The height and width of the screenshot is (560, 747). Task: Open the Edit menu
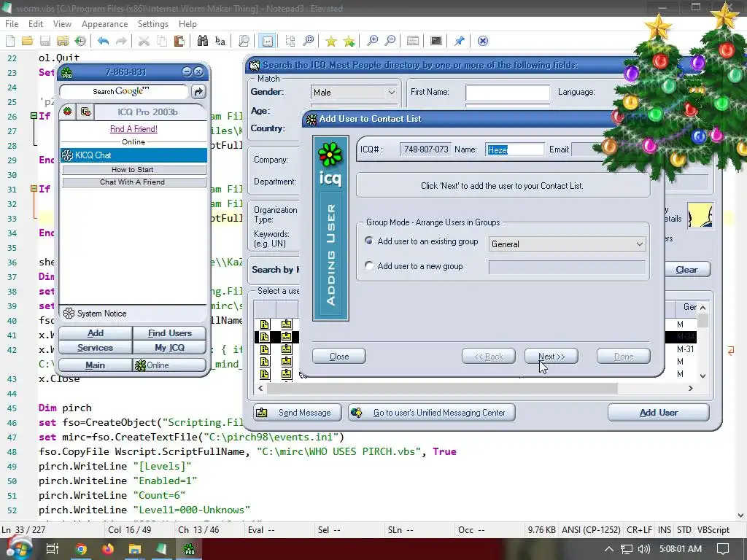click(36, 24)
